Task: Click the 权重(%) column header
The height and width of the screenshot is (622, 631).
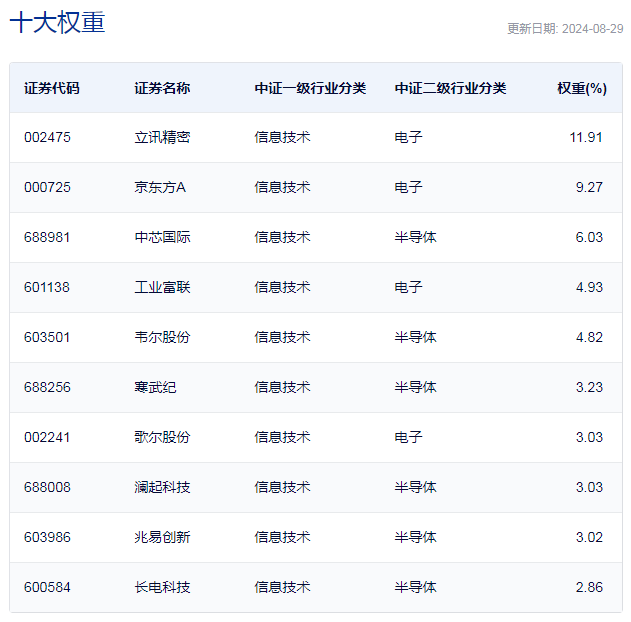Action: [582, 88]
